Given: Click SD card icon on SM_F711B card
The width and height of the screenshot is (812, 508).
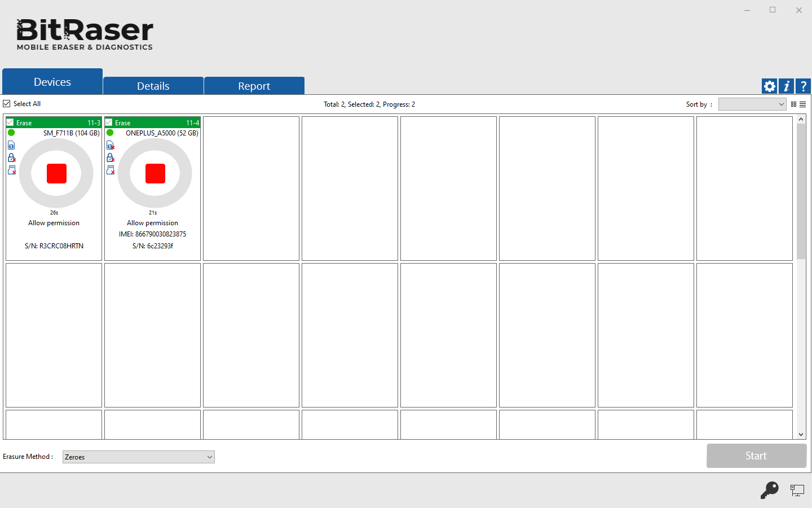Looking at the screenshot, I should 12,170.
